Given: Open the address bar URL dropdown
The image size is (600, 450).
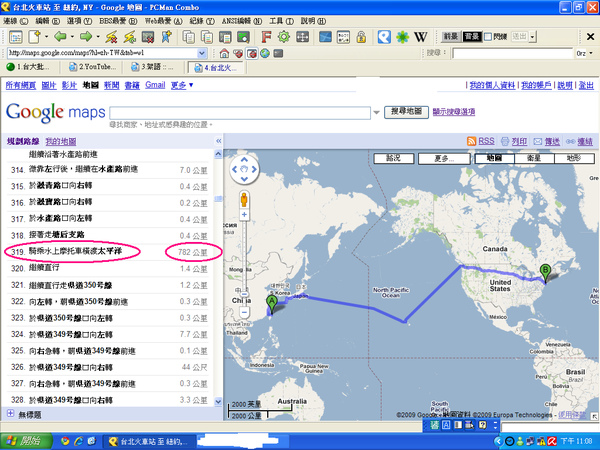Looking at the screenshot, I should [x=202, y=53].
